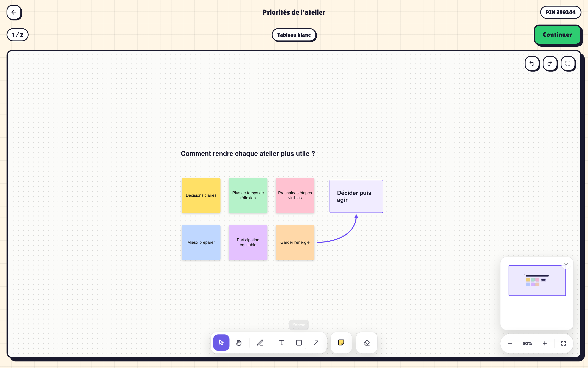
Task: Open whiteboard fullscreen via top-right icon
Action: [568, 64]
